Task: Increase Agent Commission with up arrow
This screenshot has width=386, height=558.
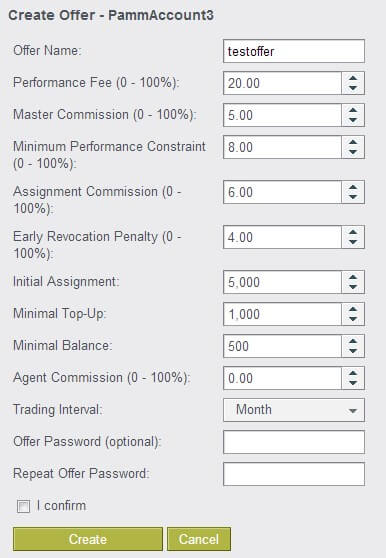Action: (353, 373)
